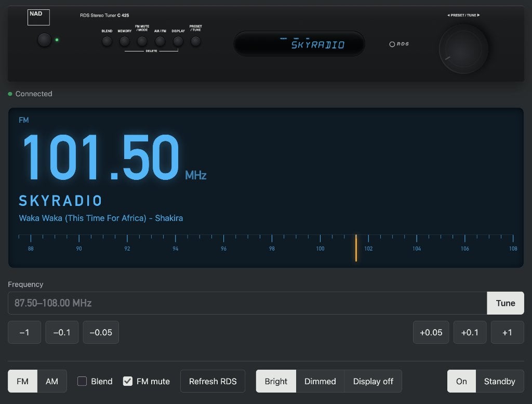
Task: Uncheck the FM mute checkbox
Action: click(128, 381)
